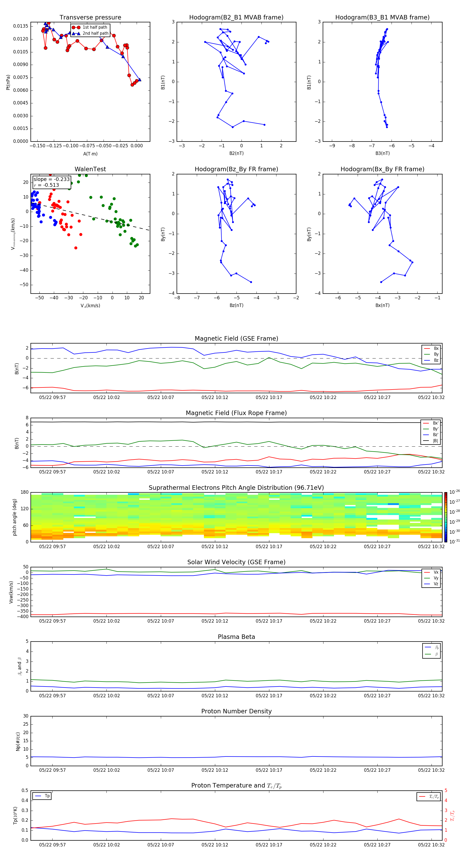Image resolution: width=473 pixels, height=868 pixels.
Task: Click the Plasma Beta plot title
Action: [x=236, y=637]
